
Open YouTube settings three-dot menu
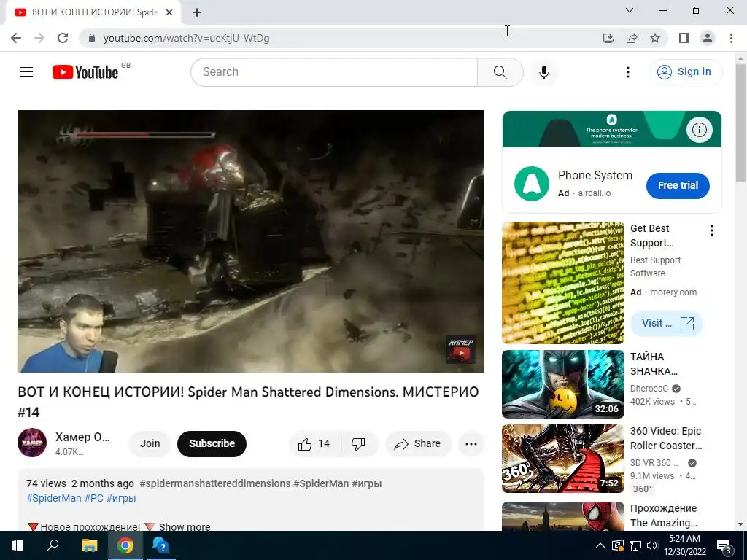tap(628, 72)
